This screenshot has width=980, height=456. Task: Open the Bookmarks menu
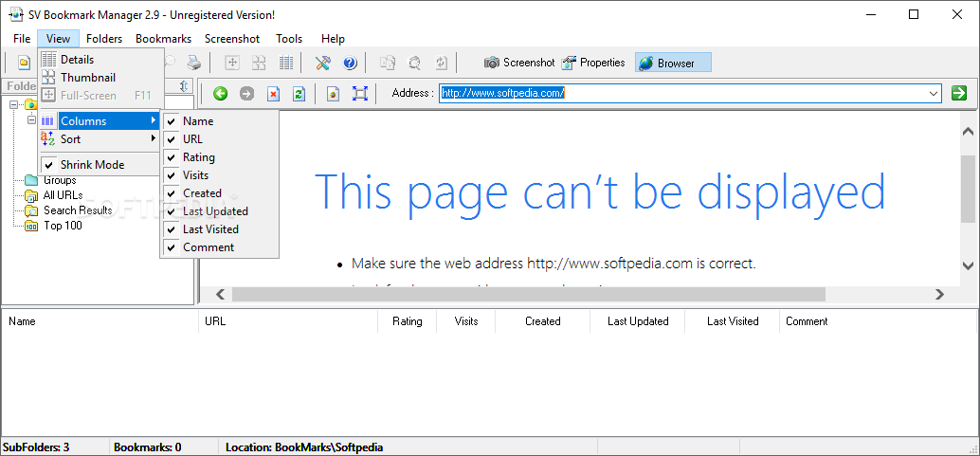pos(164,39)
